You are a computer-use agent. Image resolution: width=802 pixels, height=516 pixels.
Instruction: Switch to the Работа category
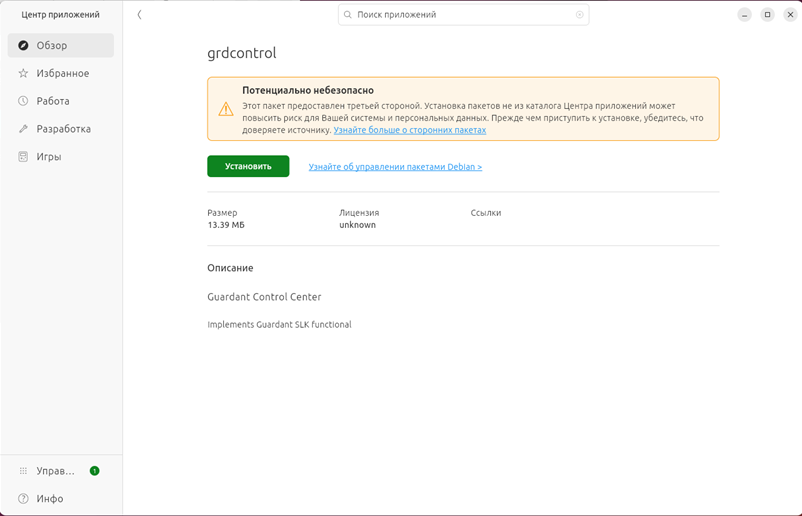pyautogui.click(x=61, y=101)
